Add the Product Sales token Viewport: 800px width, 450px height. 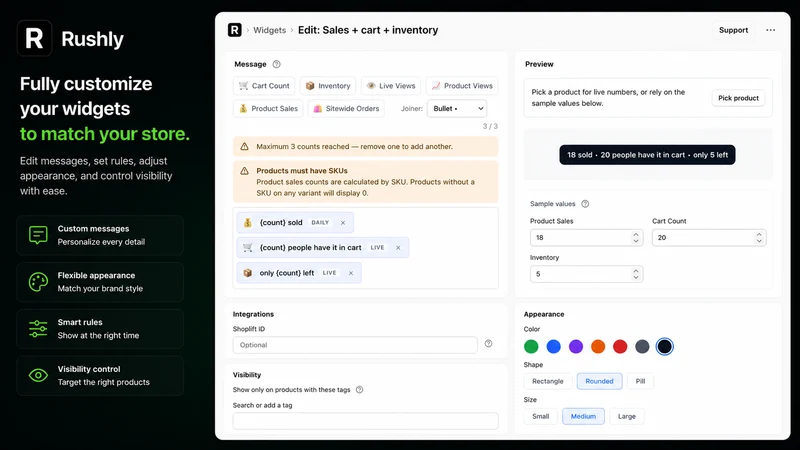tap(268, 109)
